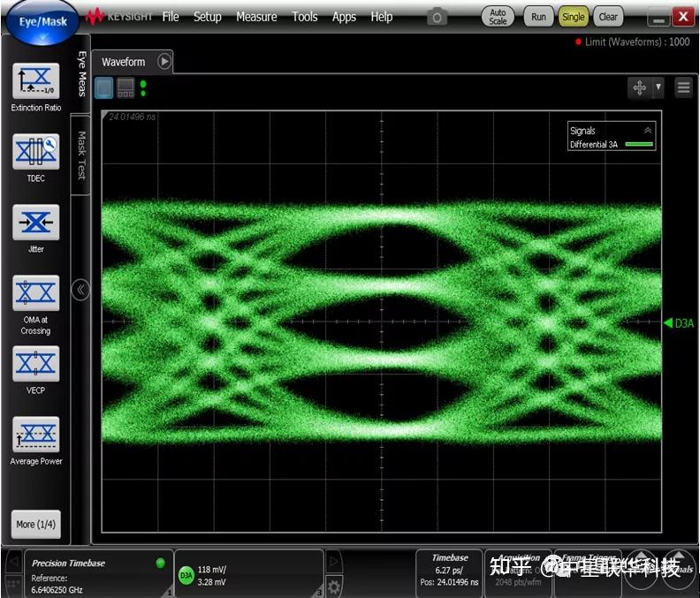Screen dimensions: 700x598
Task: Select the OMA at Crossing measurement
Action: (36, 293)
